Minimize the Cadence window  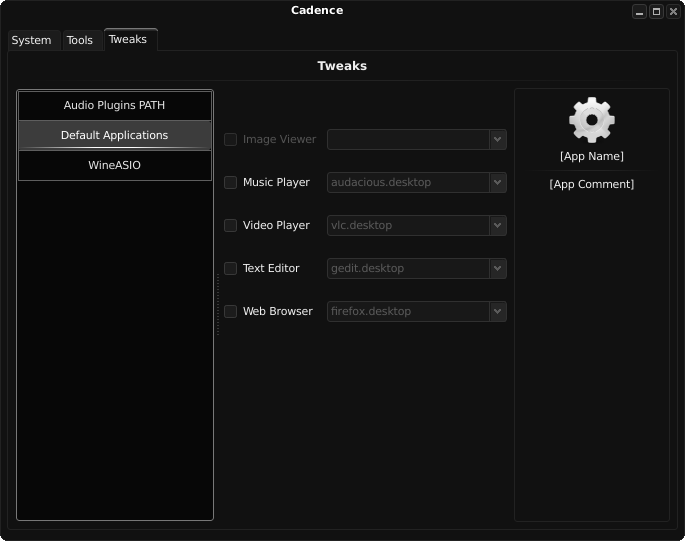point(639,12)
